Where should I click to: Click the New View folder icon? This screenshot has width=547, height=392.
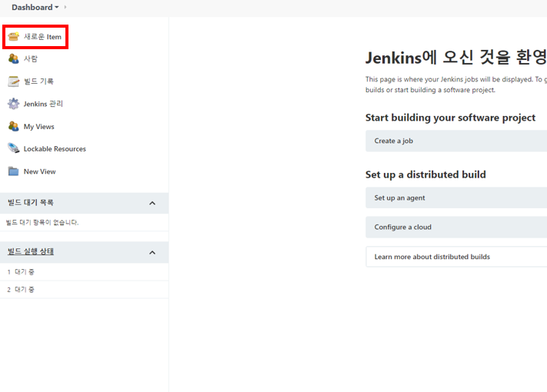tap(14, 171)
